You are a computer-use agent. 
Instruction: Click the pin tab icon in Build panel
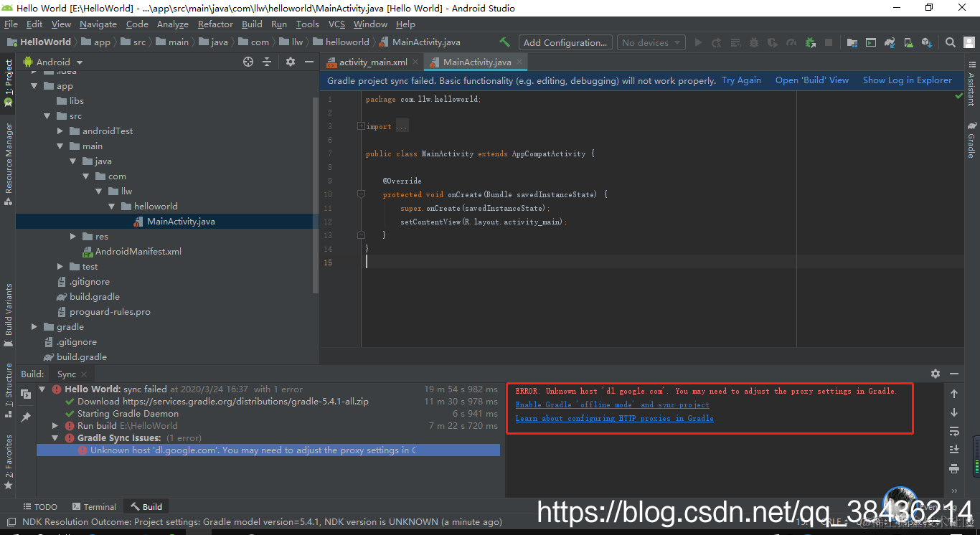(26, 417)
